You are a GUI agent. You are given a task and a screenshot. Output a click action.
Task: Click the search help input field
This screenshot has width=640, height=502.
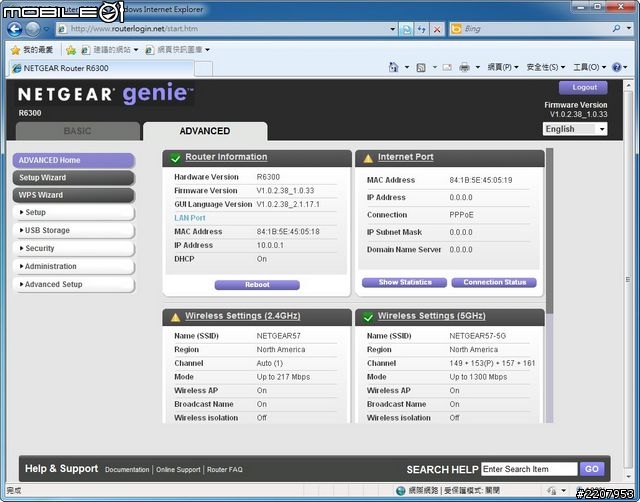point(529,469)
